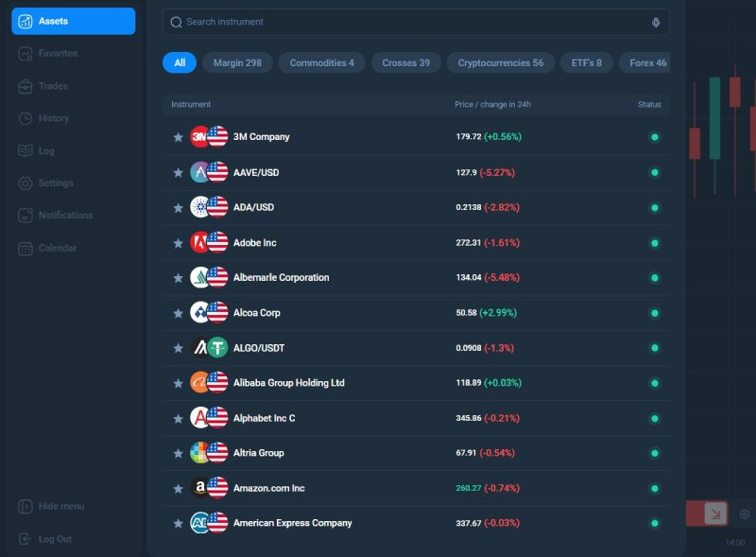Image resolution: width=756 pixels, height=557 pixels.
Task: Click the American Express status indicator
Action: 655,523
